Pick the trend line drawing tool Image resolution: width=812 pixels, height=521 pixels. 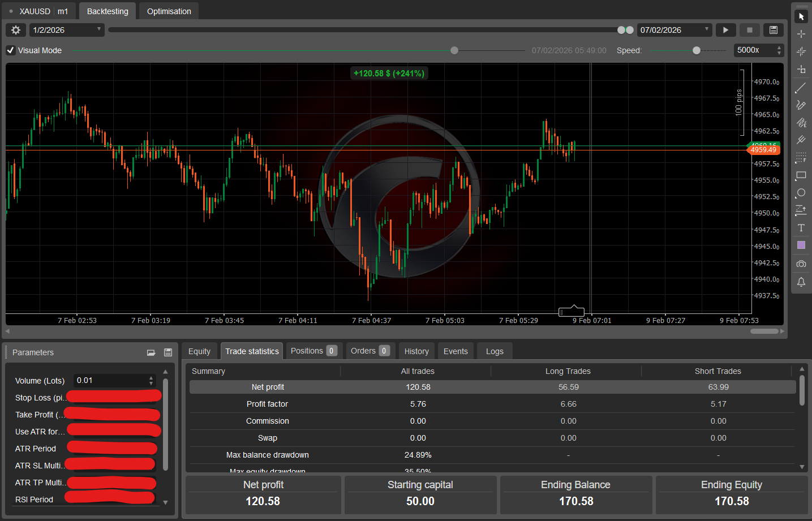pyautogui.click(x=801, y=88)
